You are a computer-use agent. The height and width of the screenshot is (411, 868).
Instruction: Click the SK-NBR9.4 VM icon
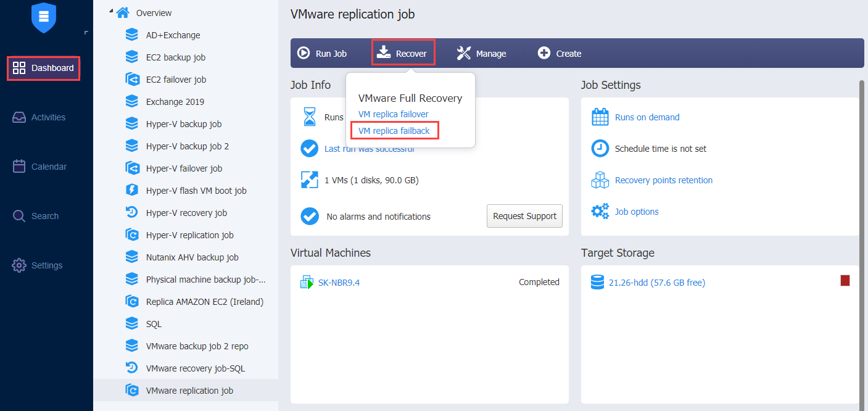tap(307, 282)
